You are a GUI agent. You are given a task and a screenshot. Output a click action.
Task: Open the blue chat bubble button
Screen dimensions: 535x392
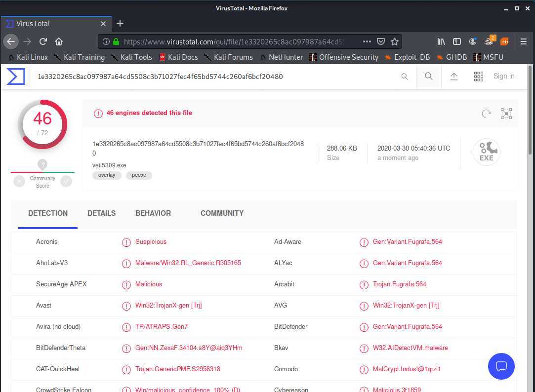coord(501,366)
